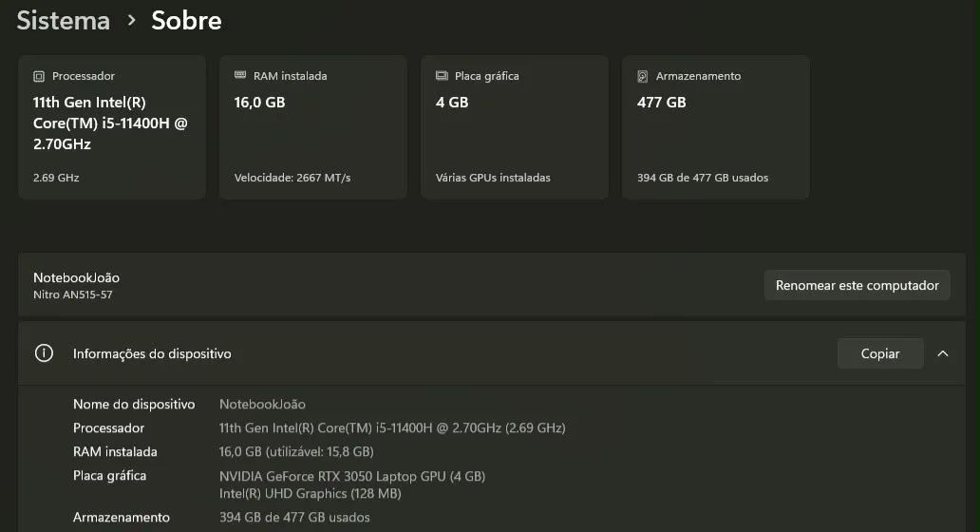Click the RAM instalada memory icon

click(240, 75)
